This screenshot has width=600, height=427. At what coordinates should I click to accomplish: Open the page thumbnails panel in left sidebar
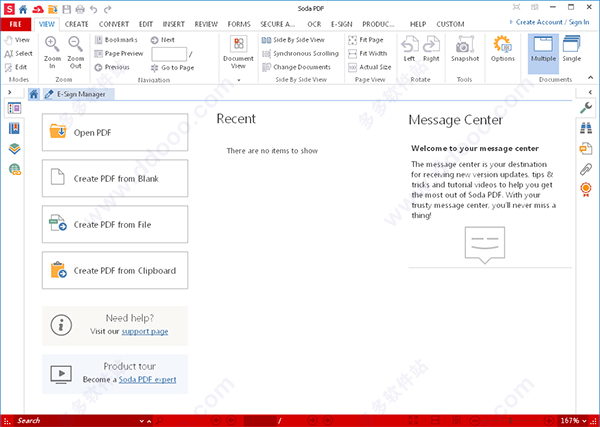point(15,109)
